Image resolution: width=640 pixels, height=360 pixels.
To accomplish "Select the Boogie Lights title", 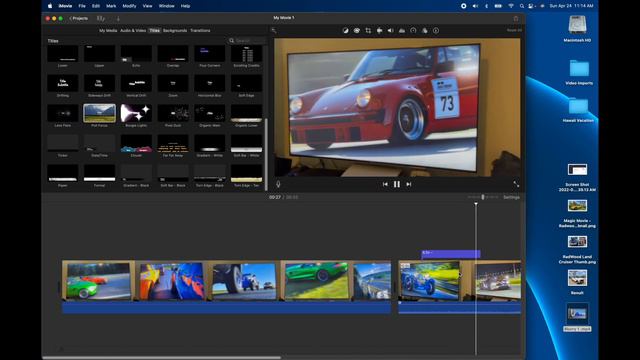I will coord(136,113).
